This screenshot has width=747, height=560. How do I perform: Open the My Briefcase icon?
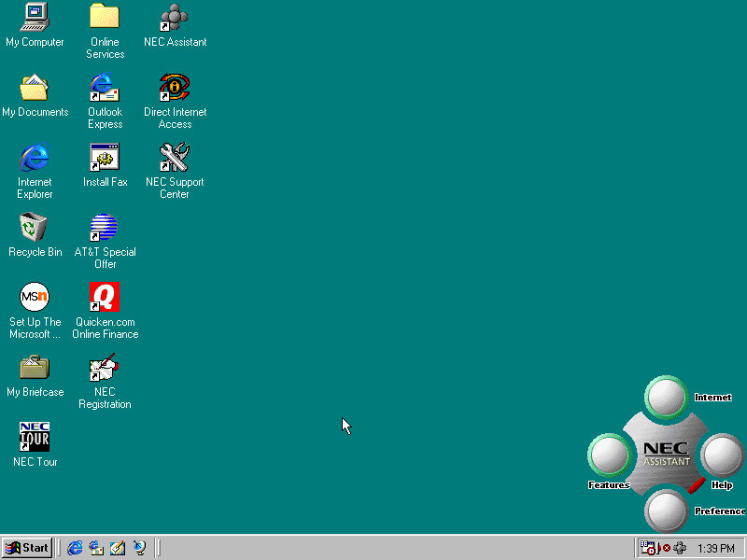pos(35,368)
